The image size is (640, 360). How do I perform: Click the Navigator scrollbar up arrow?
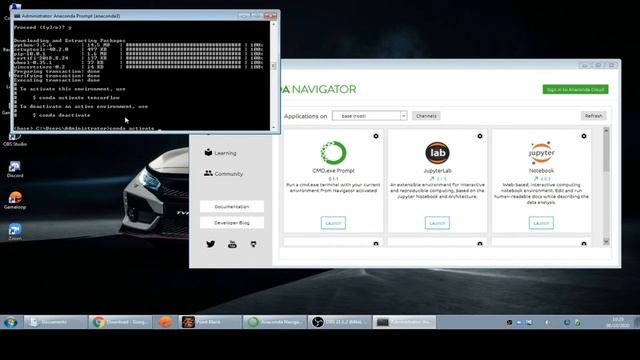point(606,130)
